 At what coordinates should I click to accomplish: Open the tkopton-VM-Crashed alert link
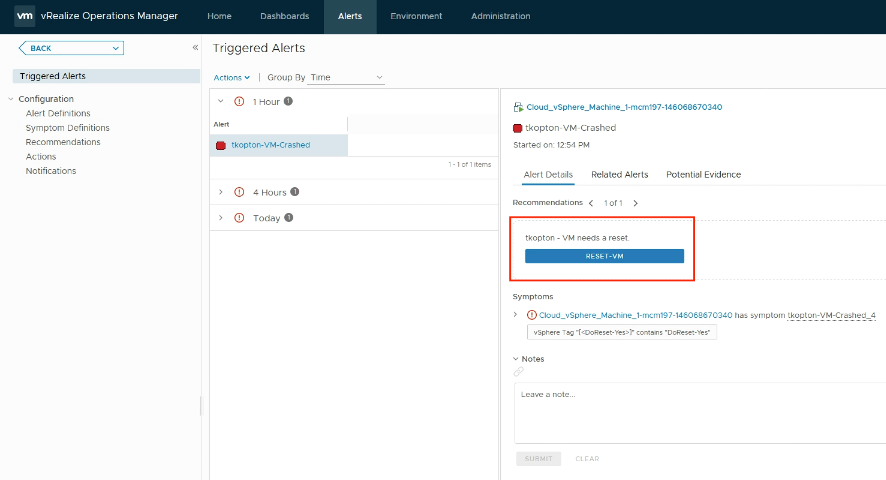271,145
